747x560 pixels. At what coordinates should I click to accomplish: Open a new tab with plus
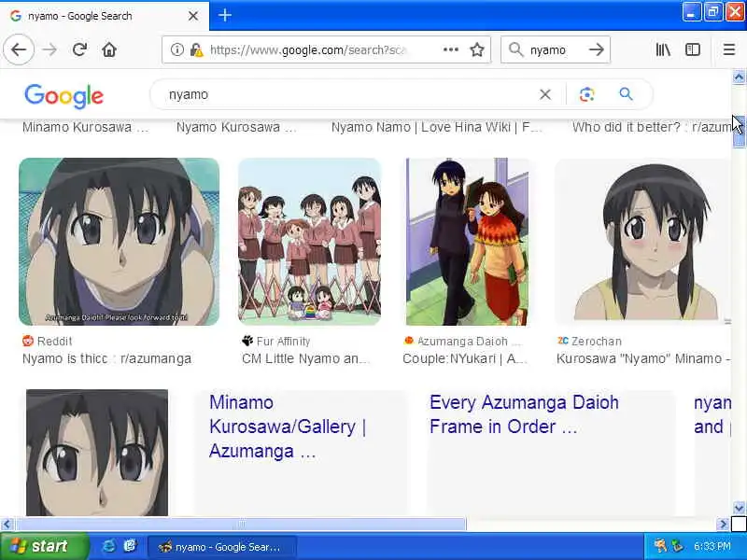click(x=225, y=15)
